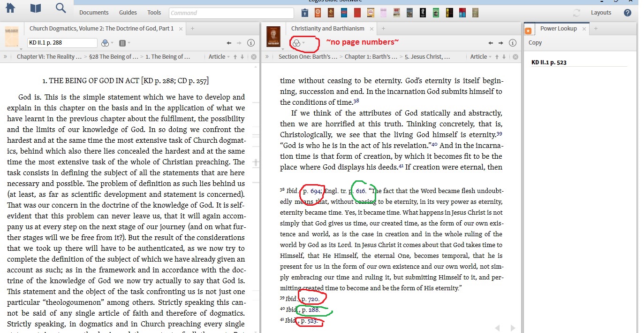Image resolution: width=644 pixels, height=333 pixels.
Task: Open the green book cover shortcut
Action: (x=436, y=13)
